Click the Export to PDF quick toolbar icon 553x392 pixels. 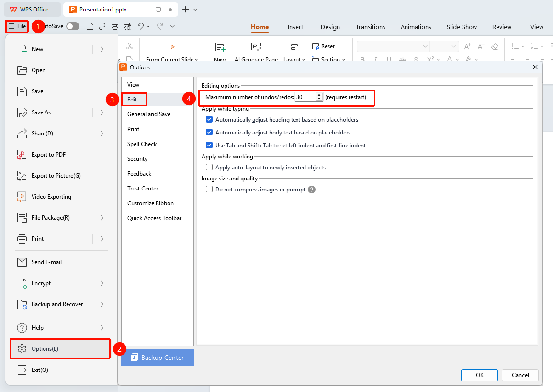coord(102,26)
